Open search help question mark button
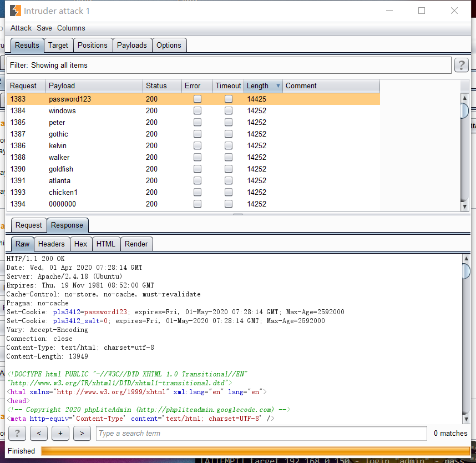This screenshot has height=463, width=476. point(17,433)
